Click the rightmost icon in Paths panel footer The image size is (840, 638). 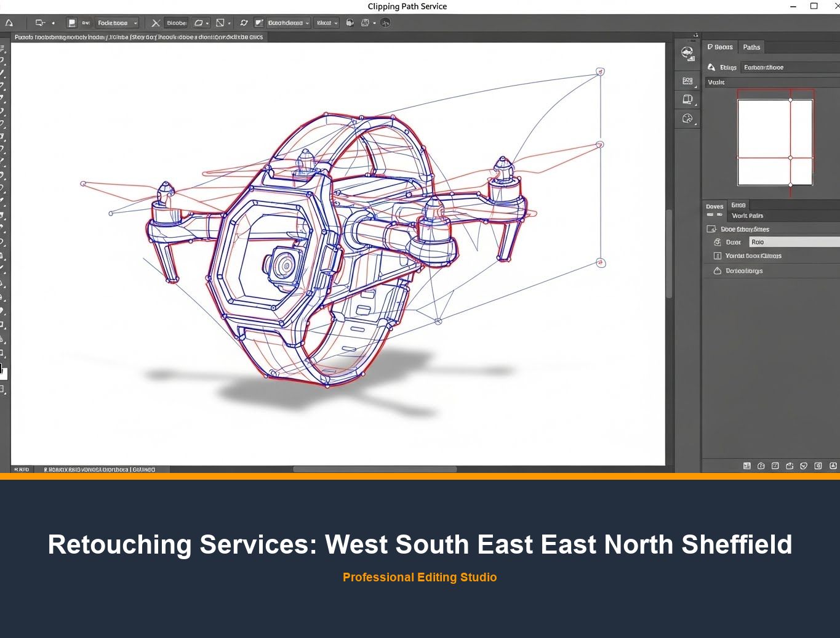pos(833,466)
